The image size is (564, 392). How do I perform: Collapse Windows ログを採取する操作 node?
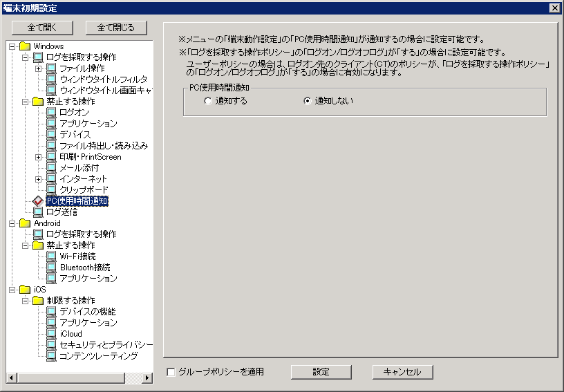click(25, 57)
